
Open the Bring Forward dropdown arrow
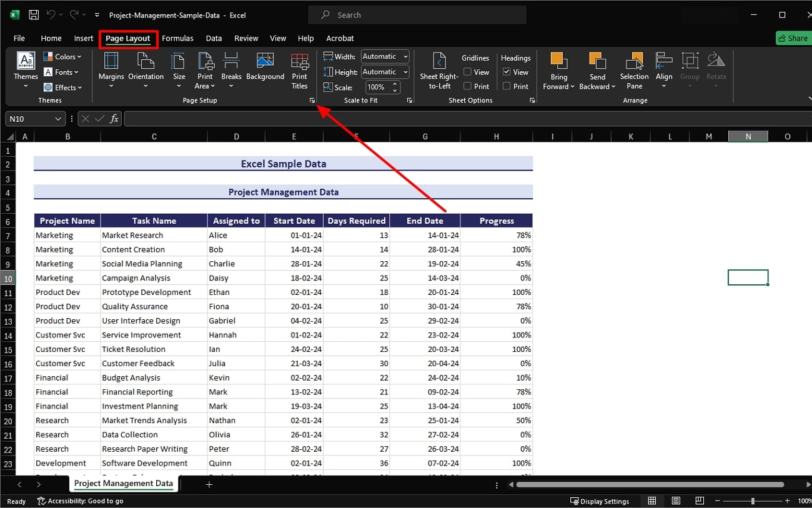click(572, 87)
